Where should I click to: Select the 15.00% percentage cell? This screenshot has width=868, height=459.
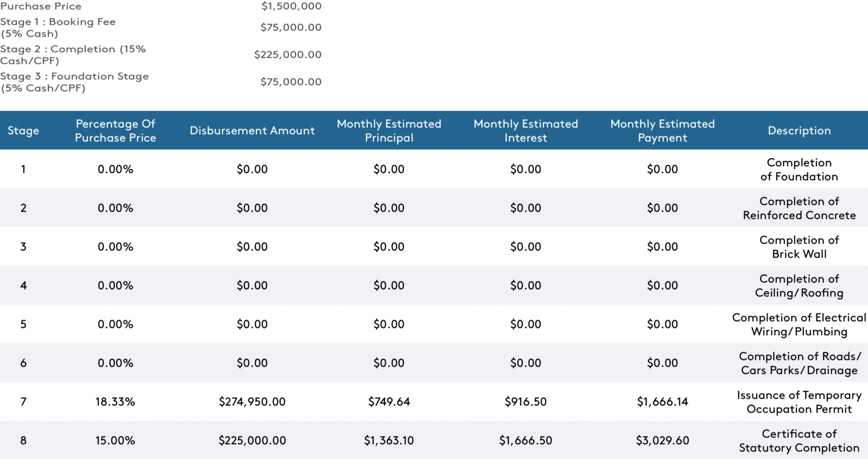click(116, 441)
